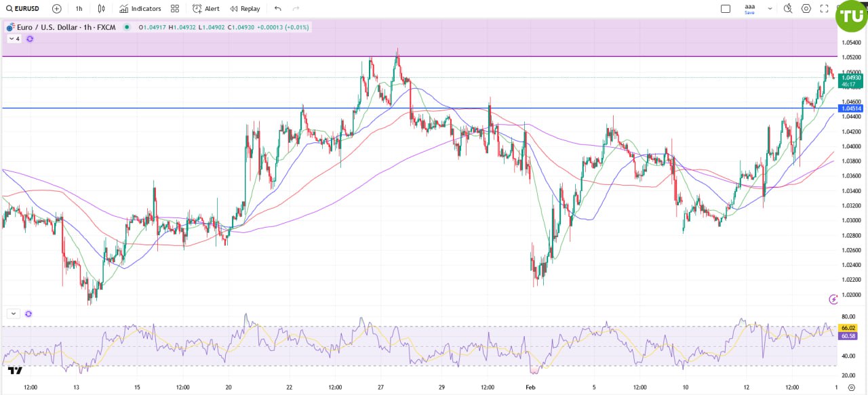Viewport: 868px width, 395px height.
Task: Click the EUR/USD currency flag icon
Action: coord(10,28)
